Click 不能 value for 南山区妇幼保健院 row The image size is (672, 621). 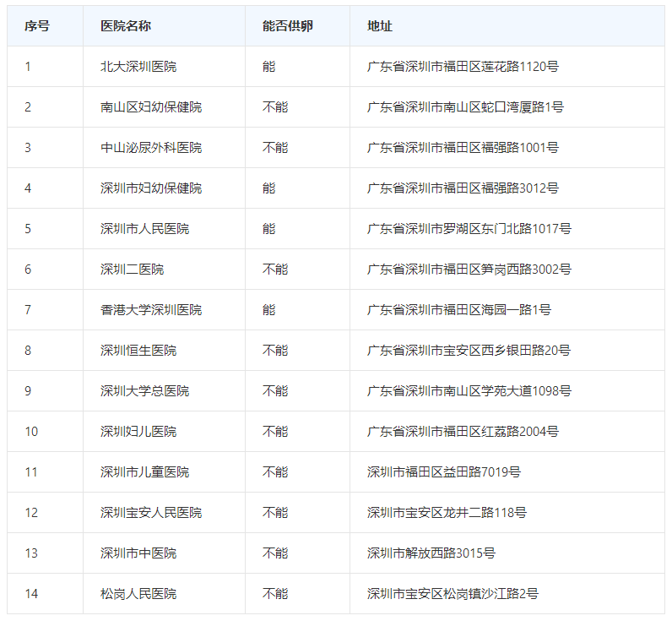(x=275, y=106)
